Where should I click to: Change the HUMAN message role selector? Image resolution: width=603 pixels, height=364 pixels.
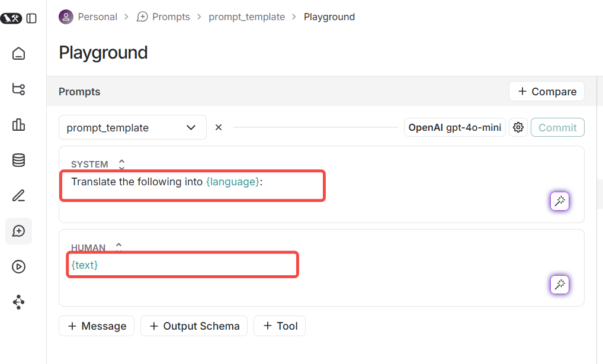[x=118, y=247]
